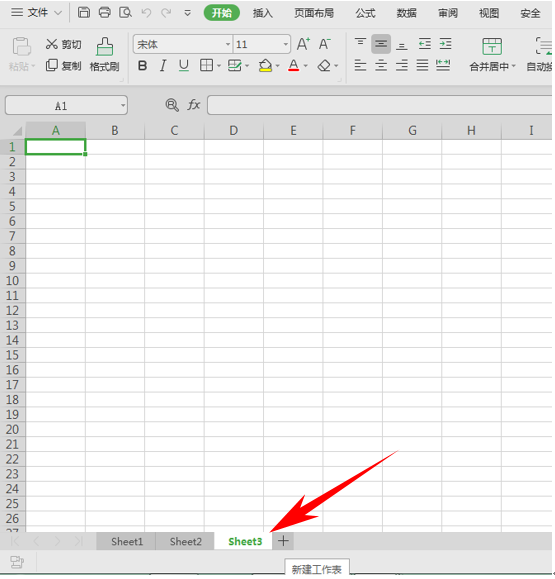Screen dimensions: 555x579
Task: Click the print icon
Action: [105, 13]
